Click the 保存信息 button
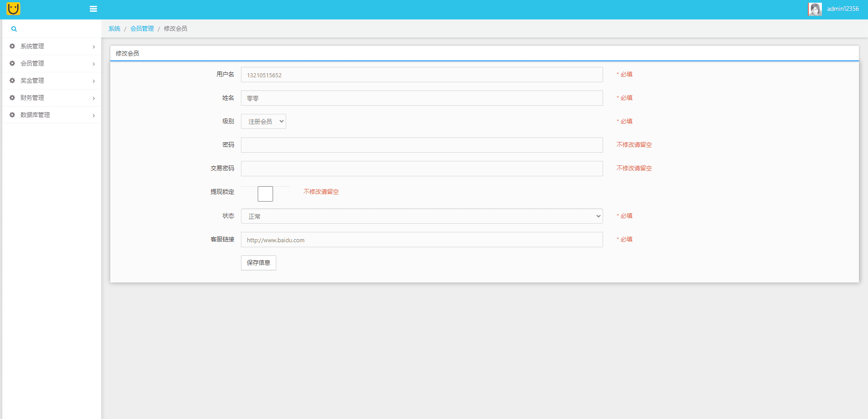This screenshot has width=868, height=419. [258, 263]
